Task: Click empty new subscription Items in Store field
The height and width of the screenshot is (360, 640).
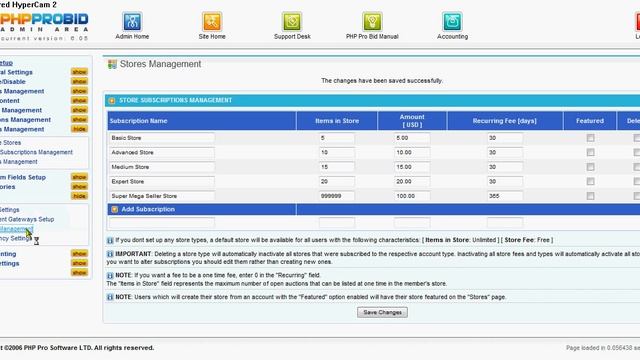Action: click(337, 222)
